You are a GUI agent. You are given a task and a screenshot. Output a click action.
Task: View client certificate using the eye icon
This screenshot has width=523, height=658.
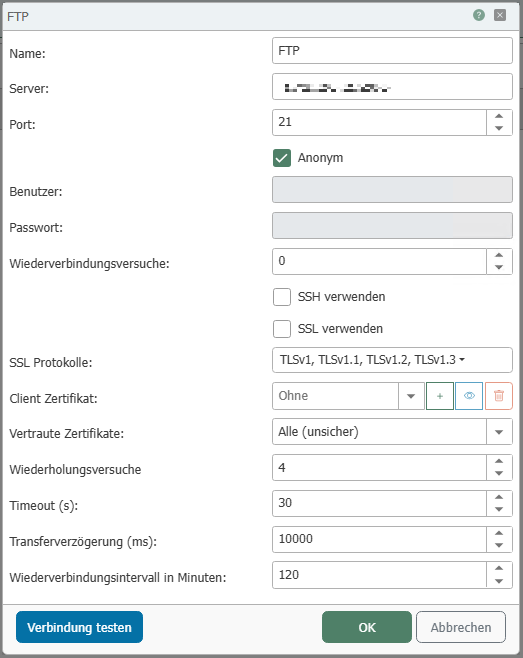(x=469, y=396)
